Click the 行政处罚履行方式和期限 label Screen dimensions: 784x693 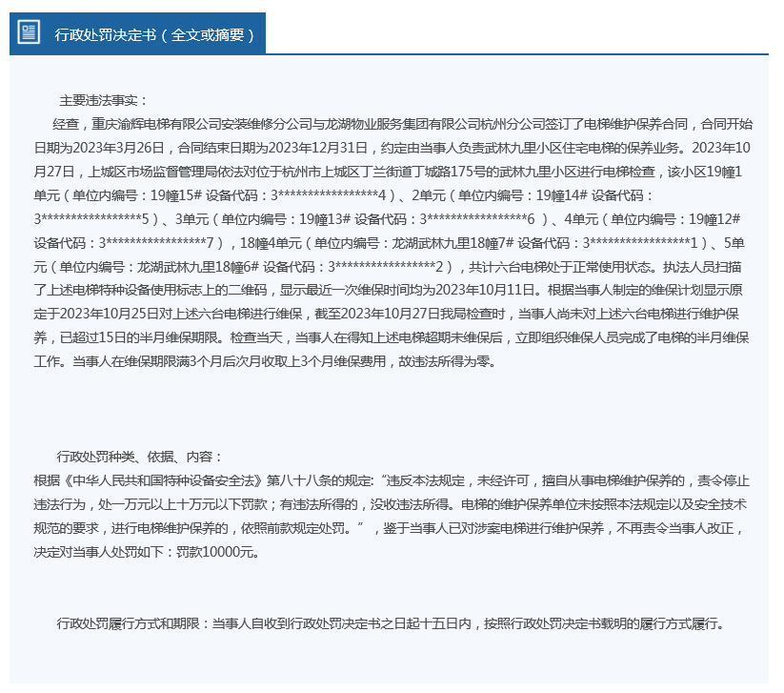(x=129, y=623)
